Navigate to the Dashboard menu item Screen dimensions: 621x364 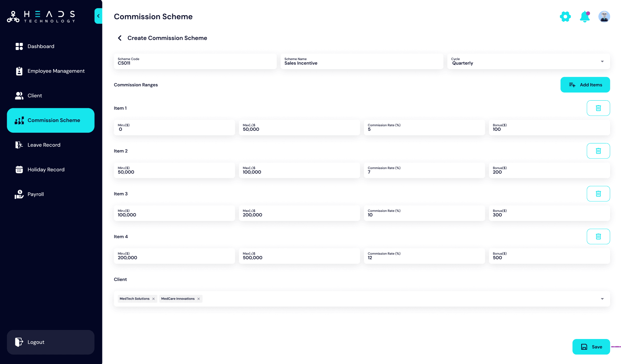pos(19,46)
